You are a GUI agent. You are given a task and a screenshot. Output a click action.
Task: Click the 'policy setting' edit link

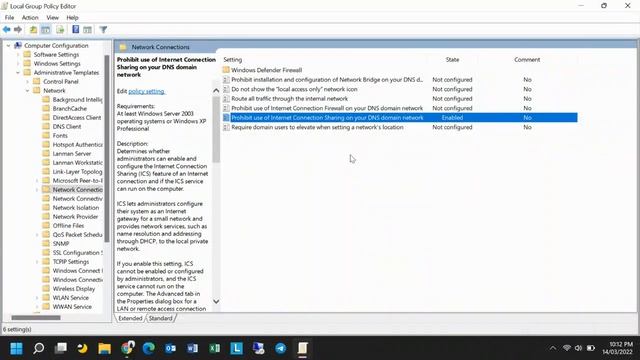(x=147, y=91)
